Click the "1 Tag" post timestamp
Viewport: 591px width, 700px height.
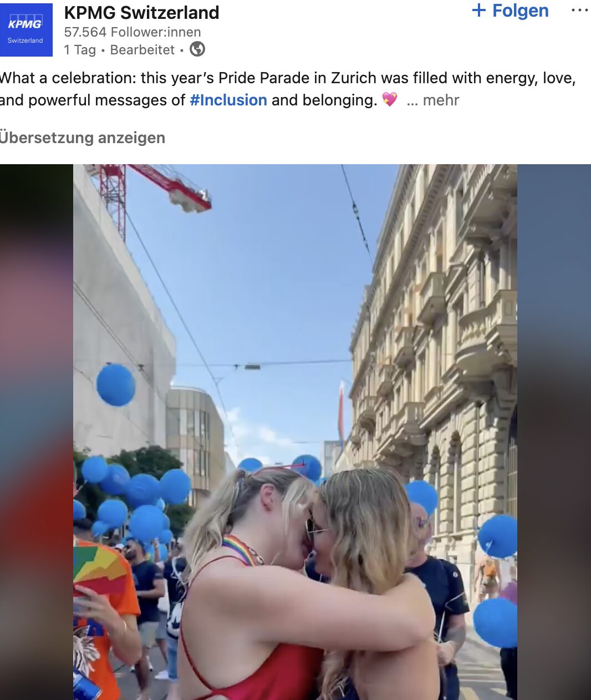(80, 50)
